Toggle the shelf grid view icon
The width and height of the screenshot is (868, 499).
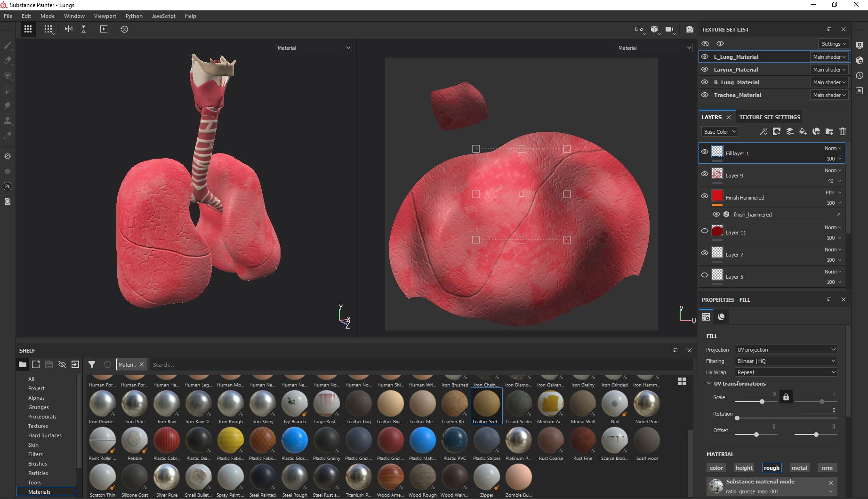(x=682, y=381)
